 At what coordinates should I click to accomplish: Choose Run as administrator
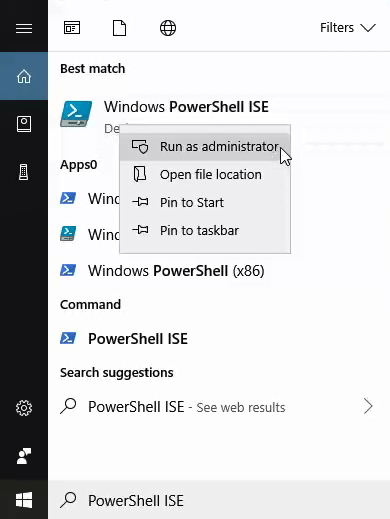click(x=205, y=147)
